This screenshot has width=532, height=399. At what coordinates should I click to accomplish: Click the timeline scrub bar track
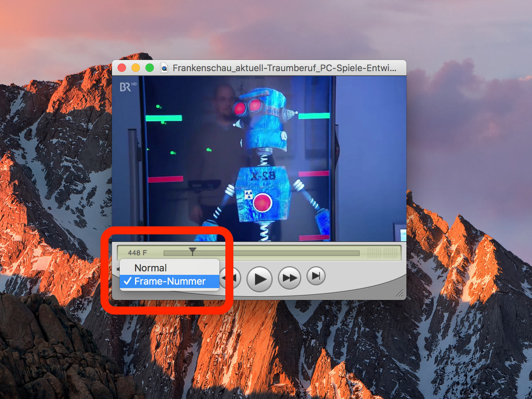tap(262, 253)
